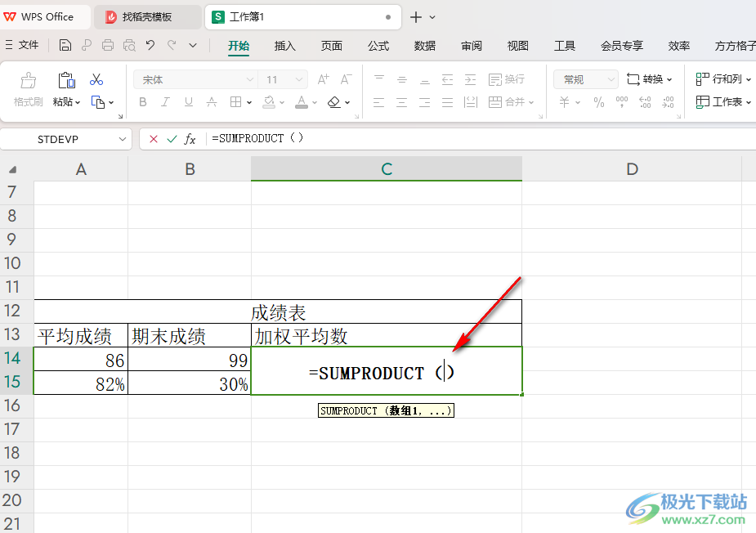This screenshot has height=533, width=756.
Task: Expand quick access toolbar more arrow
Action: 193,45
